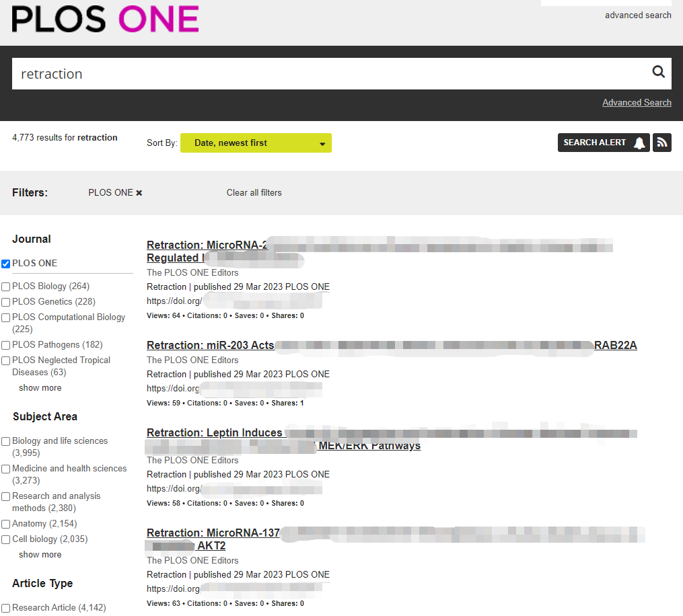Click the PLOS ONE logo
Viewport: 683px width, 616px height.
(x=105, y=19)
